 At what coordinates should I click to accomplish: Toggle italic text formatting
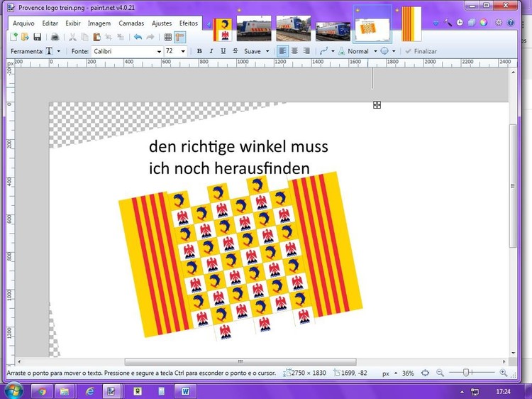pyautogui.click(x=211, y=51)
